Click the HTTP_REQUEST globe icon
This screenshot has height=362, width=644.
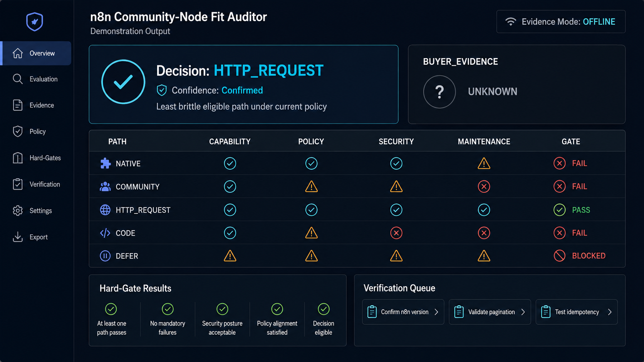tap(105, 210)
